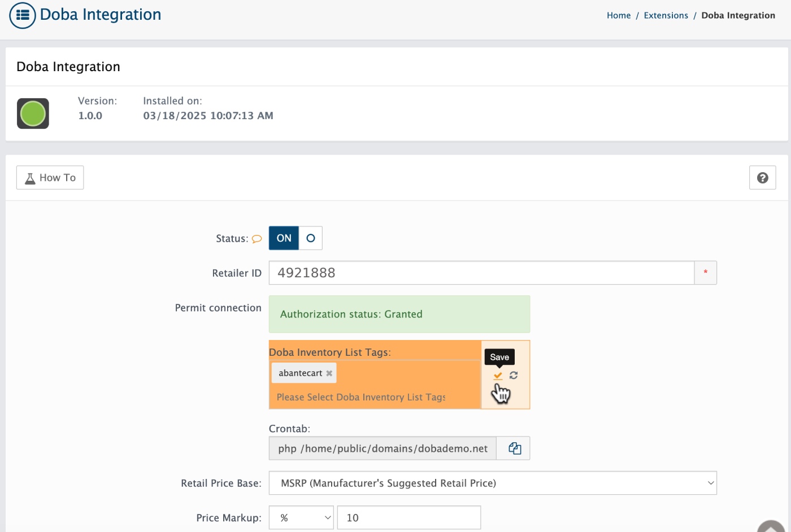Open the menu icon beside Doba Integration title
Screen dimensions: 791x532
(23, 15)
